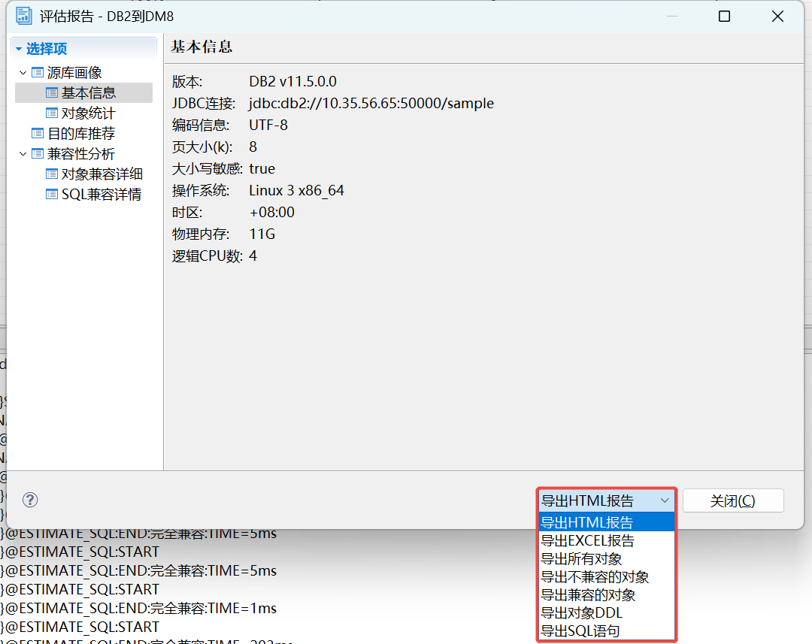Open 对象兼容详细 tree item
The width and height of the screenshot is (812, 644).
click(x=102, y=174)
